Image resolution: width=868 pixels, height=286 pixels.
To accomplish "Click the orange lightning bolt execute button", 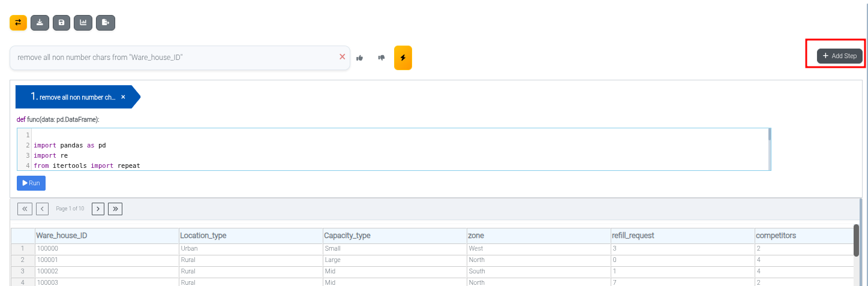I will [403, 58].
